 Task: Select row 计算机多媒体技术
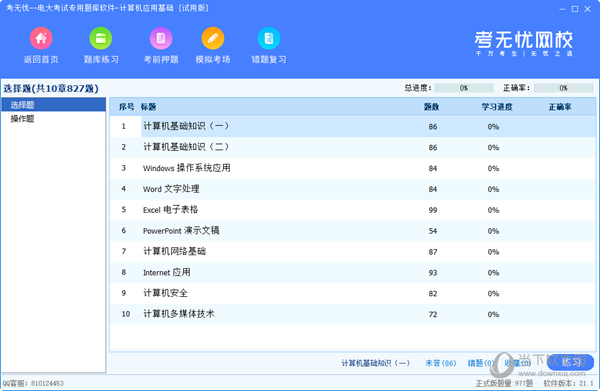click(x=353, y=314)
